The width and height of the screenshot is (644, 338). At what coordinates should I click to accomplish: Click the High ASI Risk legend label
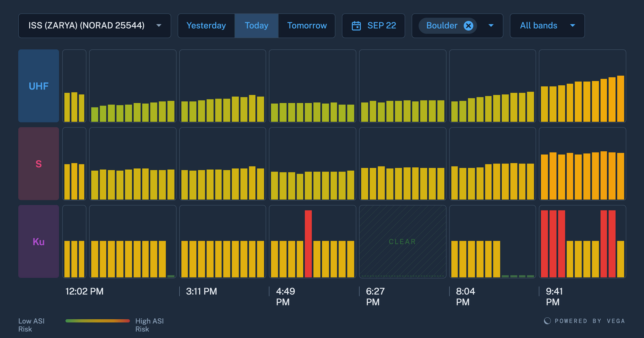click(149, 325)
